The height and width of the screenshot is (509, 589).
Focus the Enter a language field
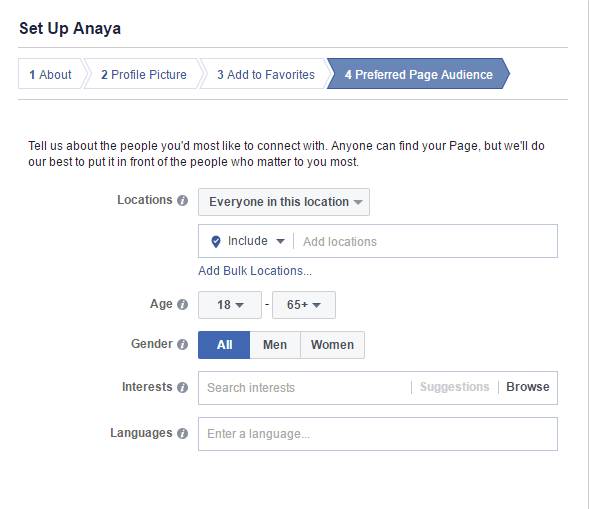tap(378, 434)
